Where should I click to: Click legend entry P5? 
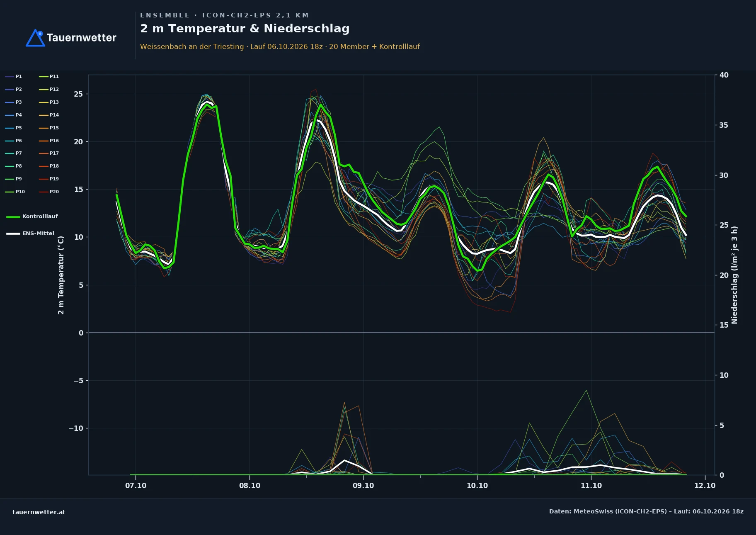click(14, 128)
